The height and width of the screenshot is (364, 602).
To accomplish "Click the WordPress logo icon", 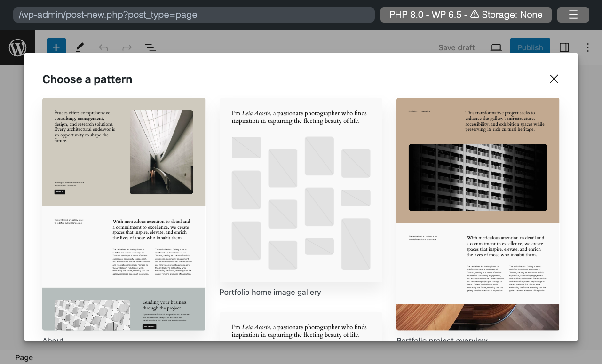I will [17, 47].
